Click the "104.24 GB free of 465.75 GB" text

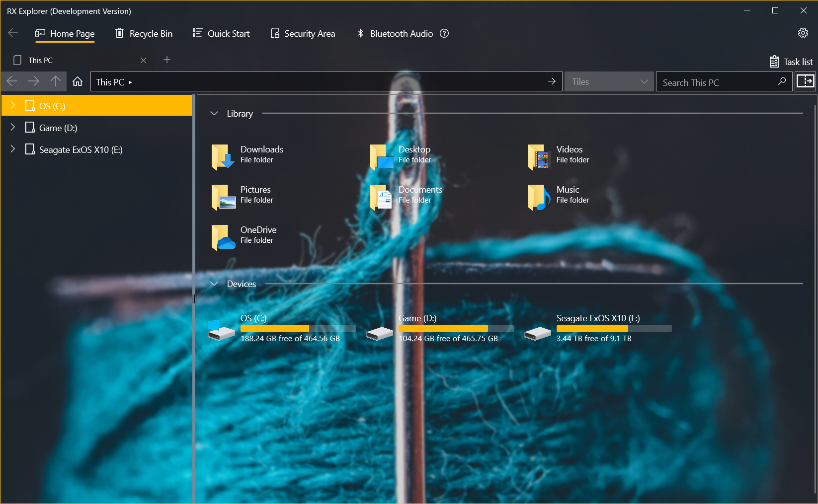tap(448, 339)
